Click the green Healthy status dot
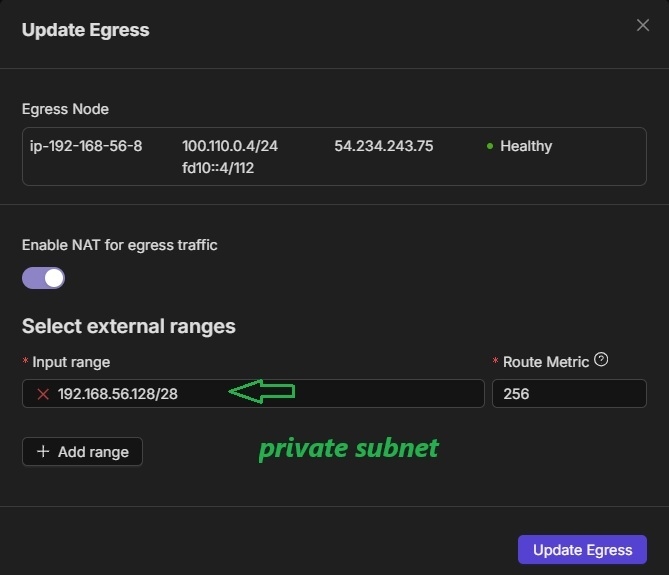This screenshot has width=669, height=575. tap(490, 147)
